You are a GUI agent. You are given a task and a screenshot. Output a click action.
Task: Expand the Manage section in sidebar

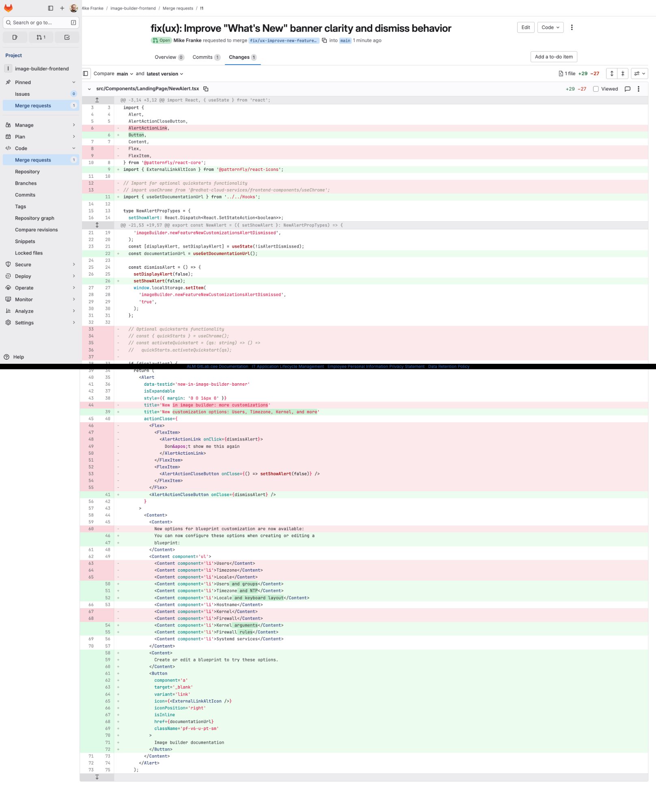pos(41,125)
